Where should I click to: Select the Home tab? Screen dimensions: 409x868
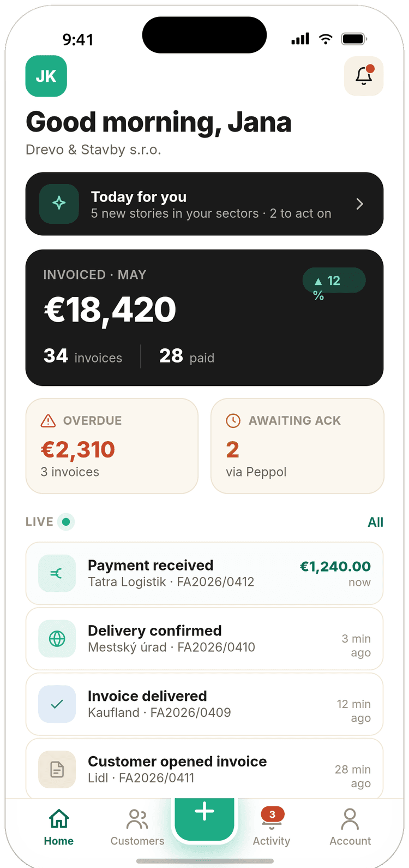(x=59, y=827)
